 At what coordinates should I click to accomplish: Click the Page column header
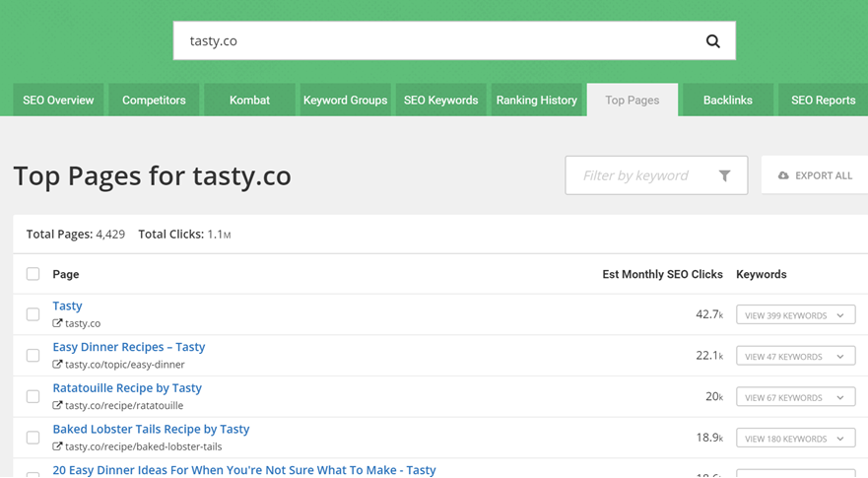[66, 274]
